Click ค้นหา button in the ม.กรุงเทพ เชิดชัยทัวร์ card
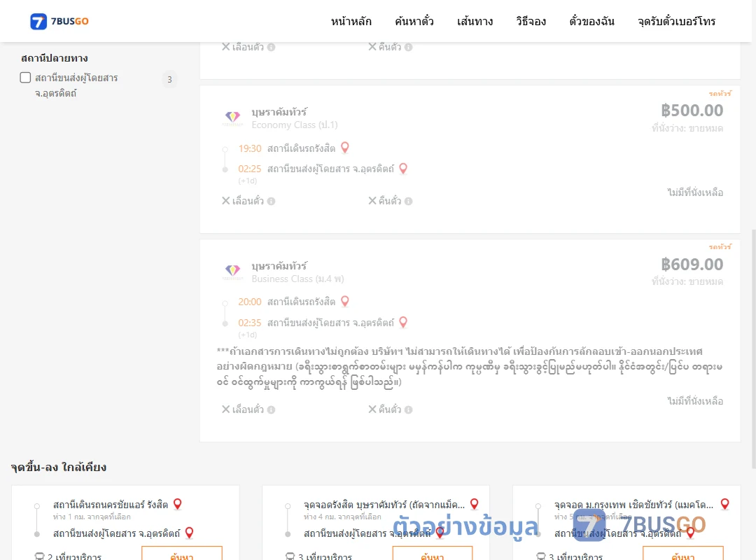 click(683, 554)
